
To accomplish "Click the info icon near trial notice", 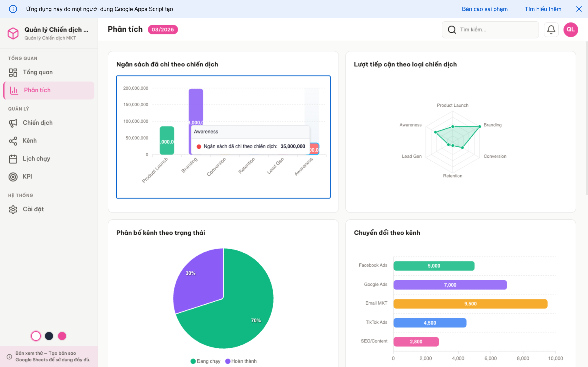I will tap(10, 356).
